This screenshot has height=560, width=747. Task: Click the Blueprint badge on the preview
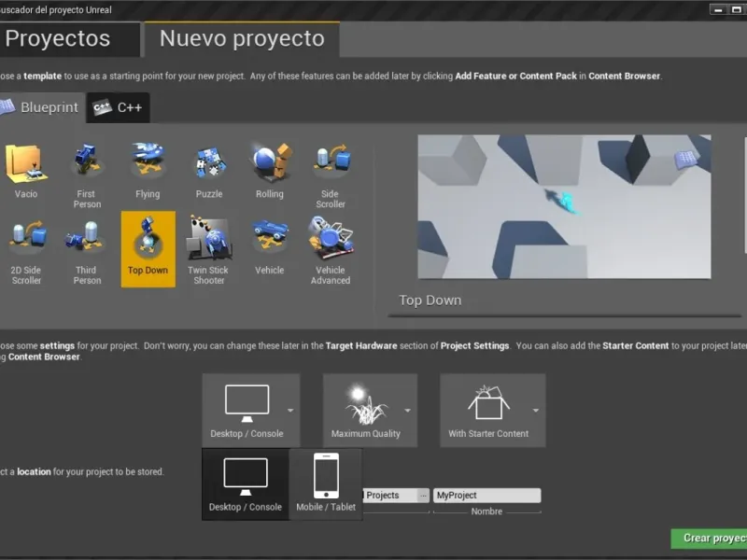coord(685,160)
